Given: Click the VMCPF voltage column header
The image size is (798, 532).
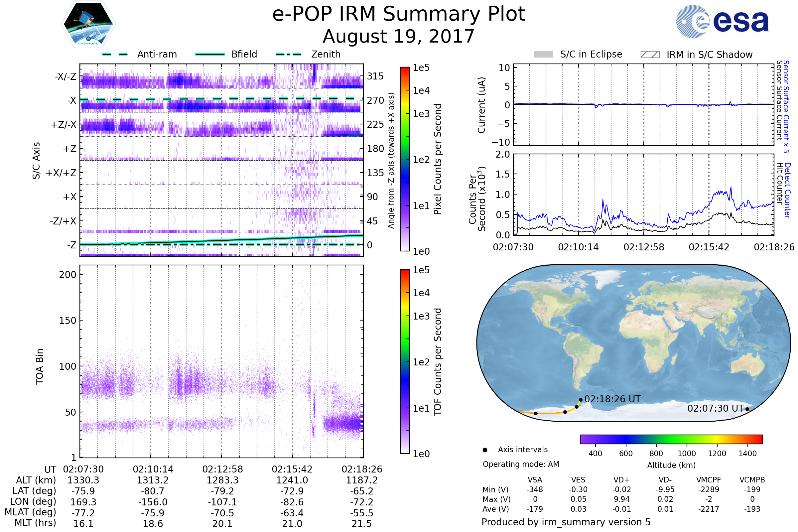Looking at the screenshot, I should tap(709, 480).
